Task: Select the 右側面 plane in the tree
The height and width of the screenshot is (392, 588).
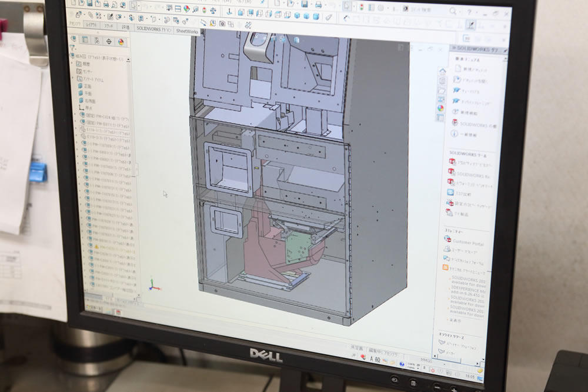Action: [x=88, y=101]
